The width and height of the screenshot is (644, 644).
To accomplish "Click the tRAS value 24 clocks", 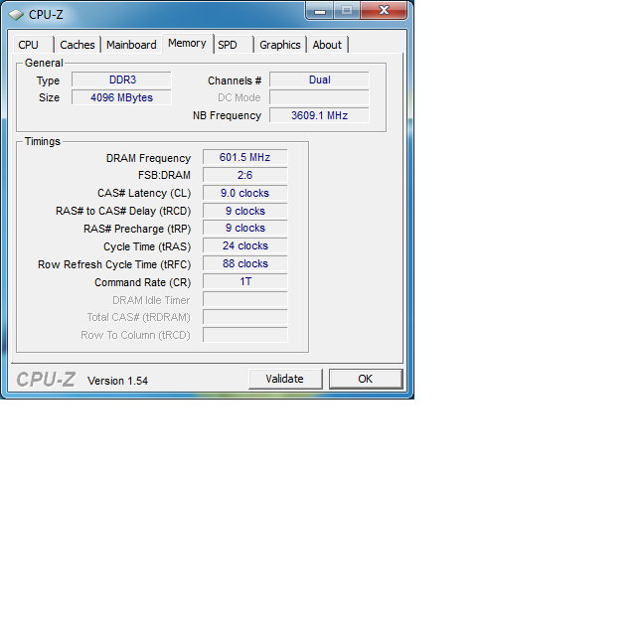I will tap(245, 245).
